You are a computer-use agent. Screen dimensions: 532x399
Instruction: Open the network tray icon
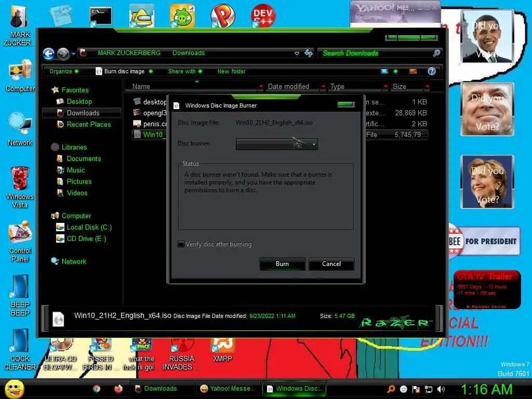pyautogui.click(x=429, y=389)
